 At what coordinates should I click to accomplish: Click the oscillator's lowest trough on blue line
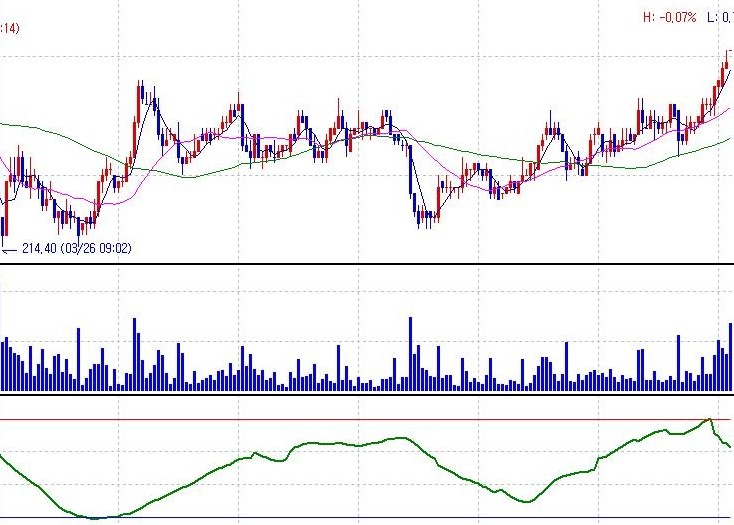[x=95, y=517]
